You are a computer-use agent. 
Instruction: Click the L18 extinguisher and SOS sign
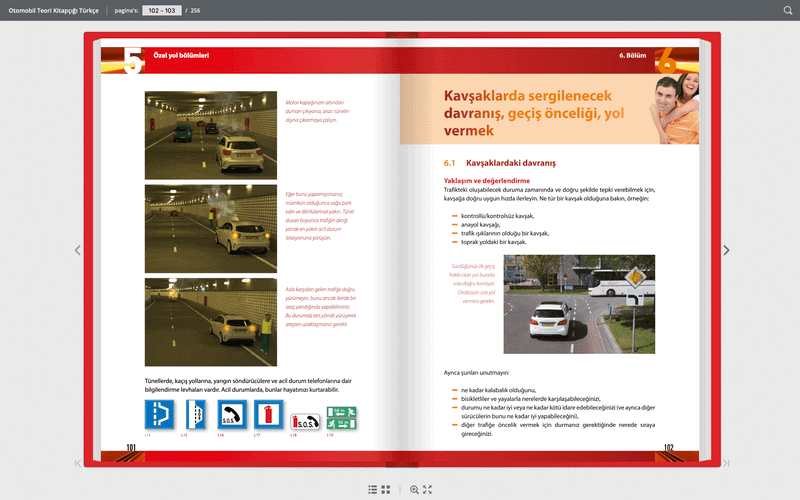[305, 422]
